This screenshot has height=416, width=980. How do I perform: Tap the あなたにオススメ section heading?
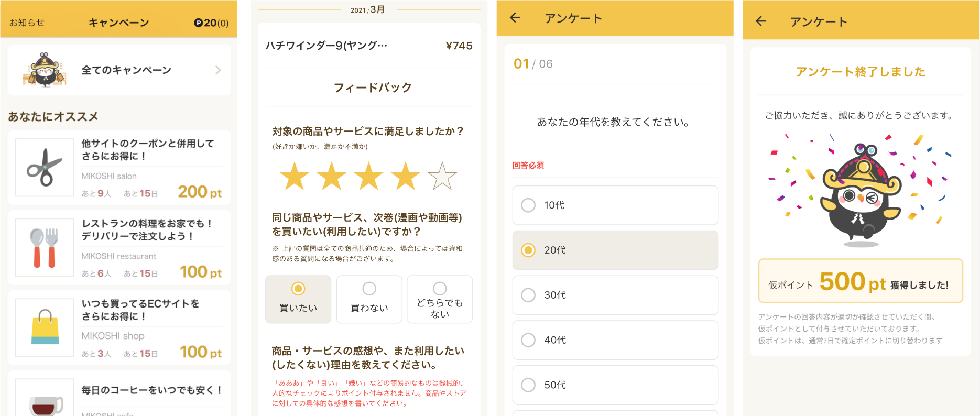pos(53,117)
